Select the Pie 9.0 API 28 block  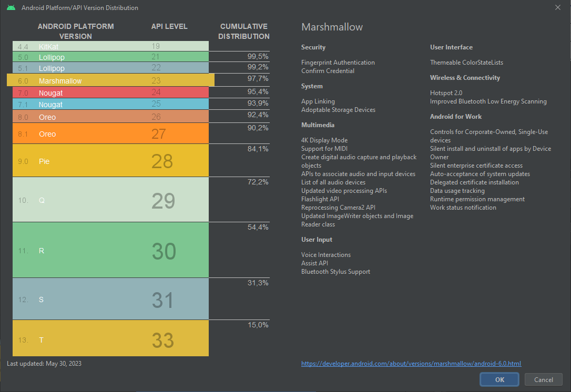point(110,161)
